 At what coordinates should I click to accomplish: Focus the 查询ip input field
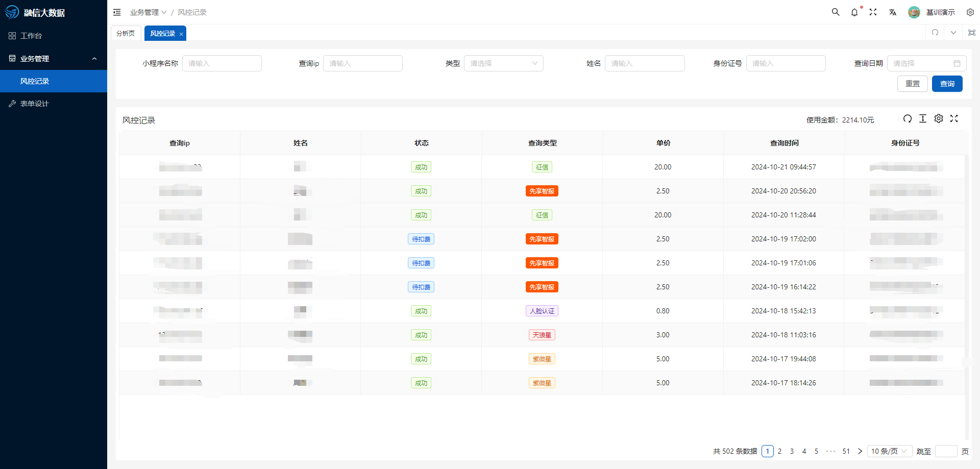coord(363,63)
